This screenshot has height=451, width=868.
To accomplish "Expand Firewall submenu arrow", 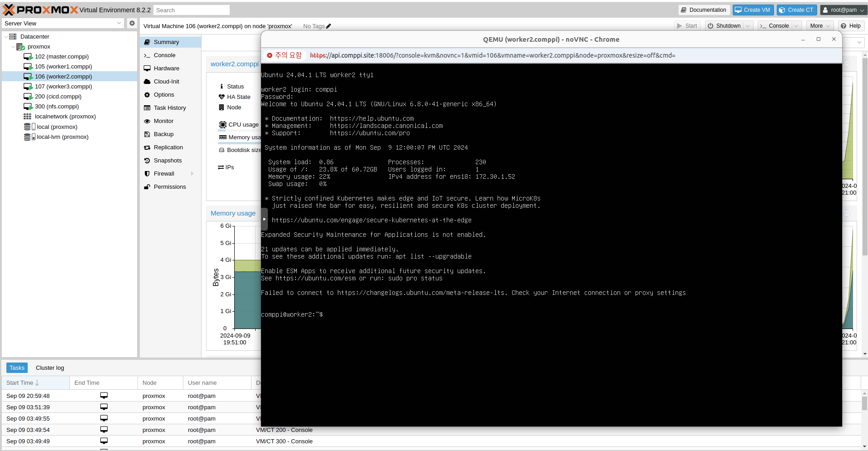I will (x=192, y=174).
